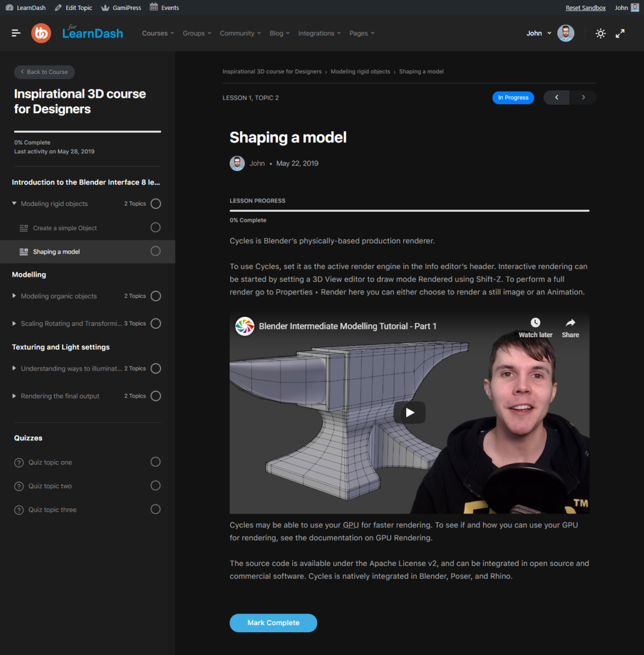
Task: Mark the Create a simple Object topic circle
Action: point(155,228)
